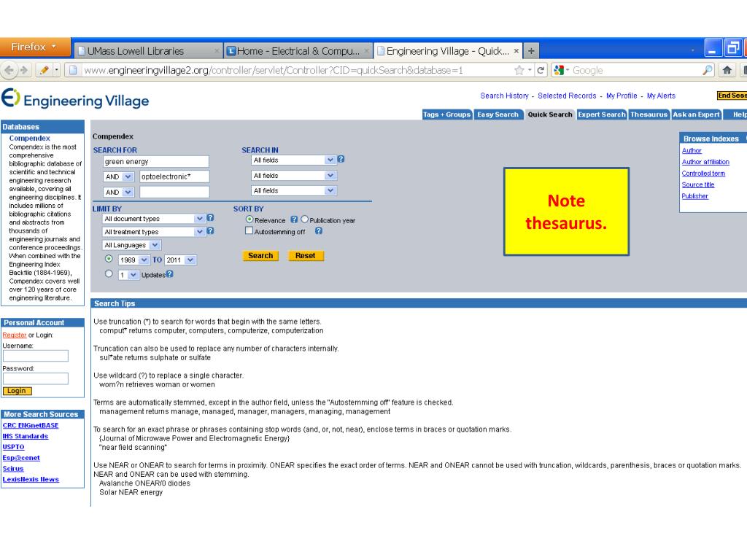
Task: Open end year 2011 dropdown
Action: [x=181, y=260]
